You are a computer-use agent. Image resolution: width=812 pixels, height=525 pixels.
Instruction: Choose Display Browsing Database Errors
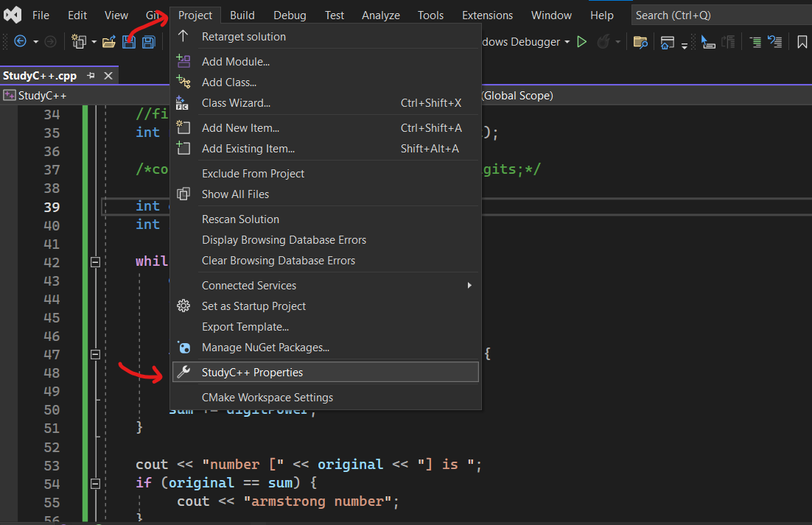click(x=325, y=240)
